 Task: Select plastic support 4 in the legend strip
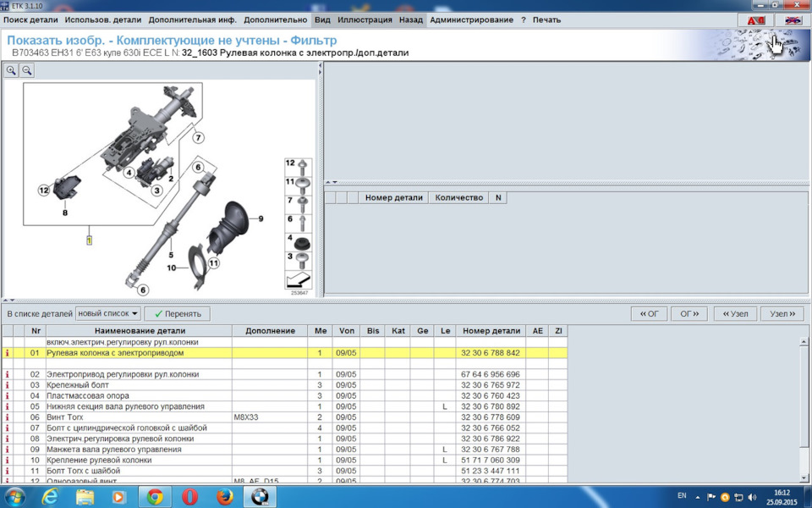click(x=298, y=242)
